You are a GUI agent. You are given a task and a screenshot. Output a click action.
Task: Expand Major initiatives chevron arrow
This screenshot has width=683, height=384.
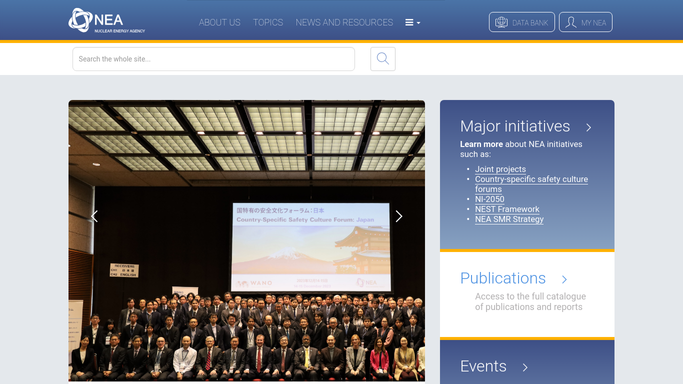coord(588,127)
